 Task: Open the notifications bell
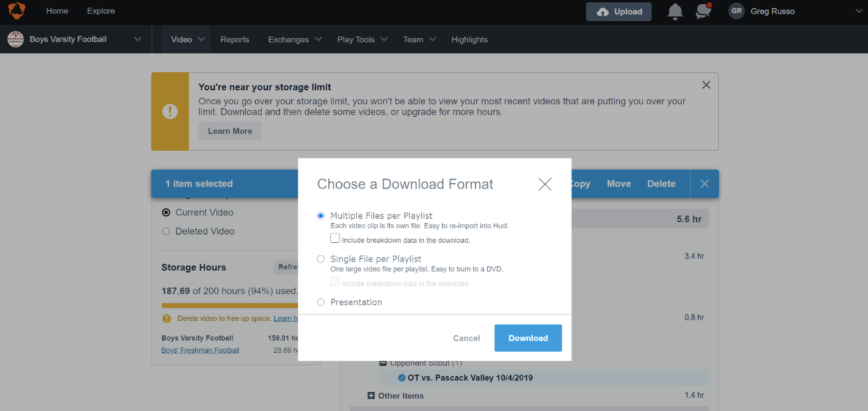pyautogui.click(x=675, y=11)
